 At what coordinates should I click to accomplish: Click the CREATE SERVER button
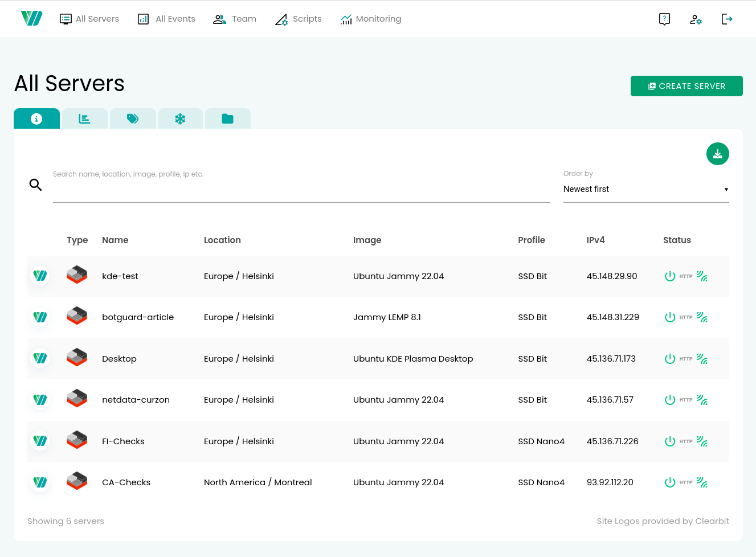686,86
